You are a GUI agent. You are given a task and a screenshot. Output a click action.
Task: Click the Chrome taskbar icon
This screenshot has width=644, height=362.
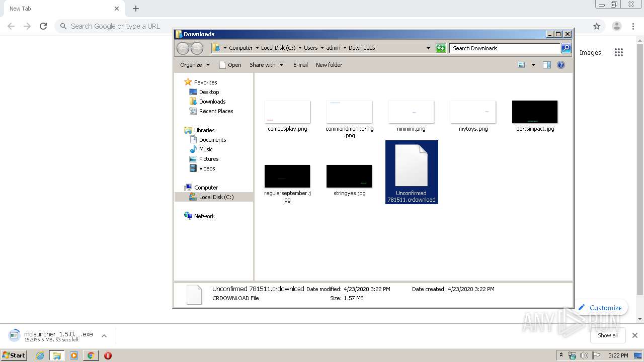91,355
